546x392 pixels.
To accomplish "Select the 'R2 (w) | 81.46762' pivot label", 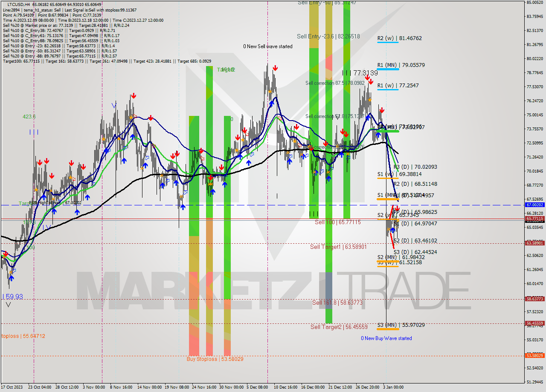I will coord(399,38).
